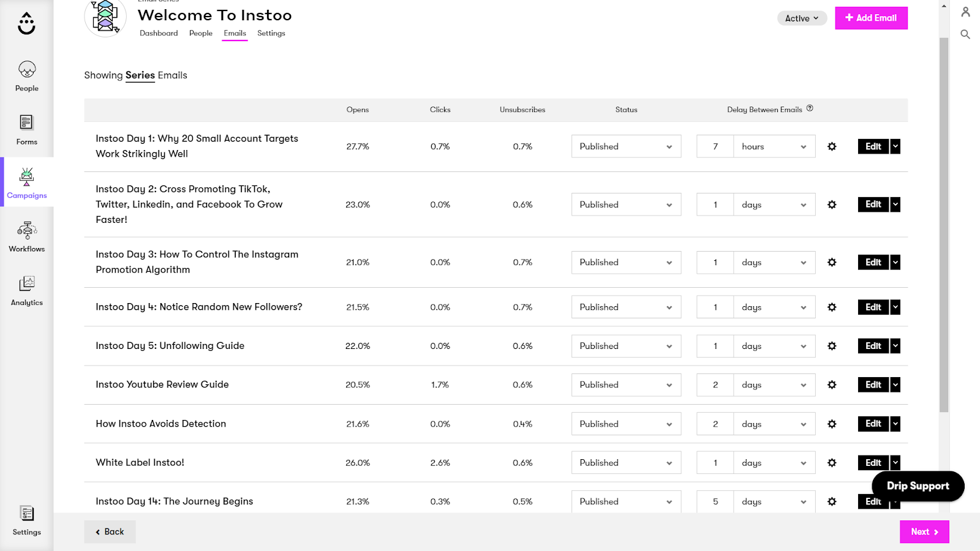Click Edit for Instoo Day 2 email
The image size is (980, 551).
[873, 204]
